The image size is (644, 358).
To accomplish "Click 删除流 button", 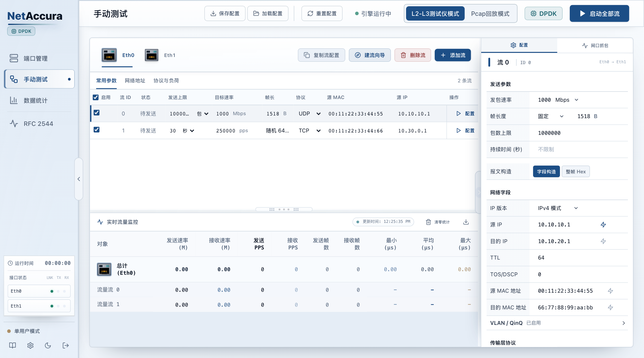I will pos(413,55).
